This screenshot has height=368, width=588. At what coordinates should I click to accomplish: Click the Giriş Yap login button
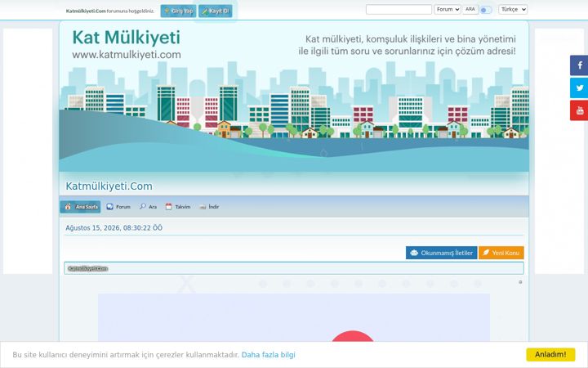tap(179, 11)
